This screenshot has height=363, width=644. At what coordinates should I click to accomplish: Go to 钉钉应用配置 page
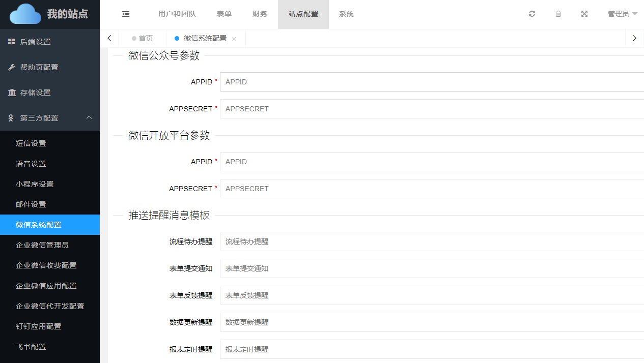[x=39, y=326]
